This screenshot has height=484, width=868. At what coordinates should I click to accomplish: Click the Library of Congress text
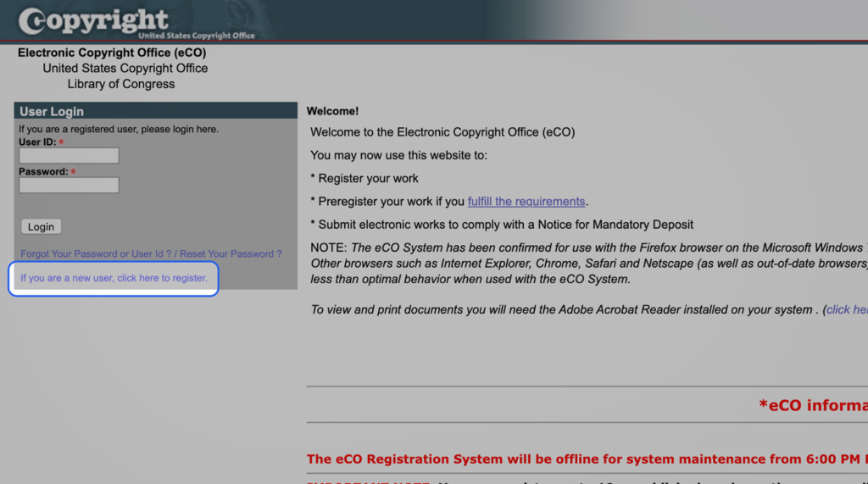(x=120, y=84)
